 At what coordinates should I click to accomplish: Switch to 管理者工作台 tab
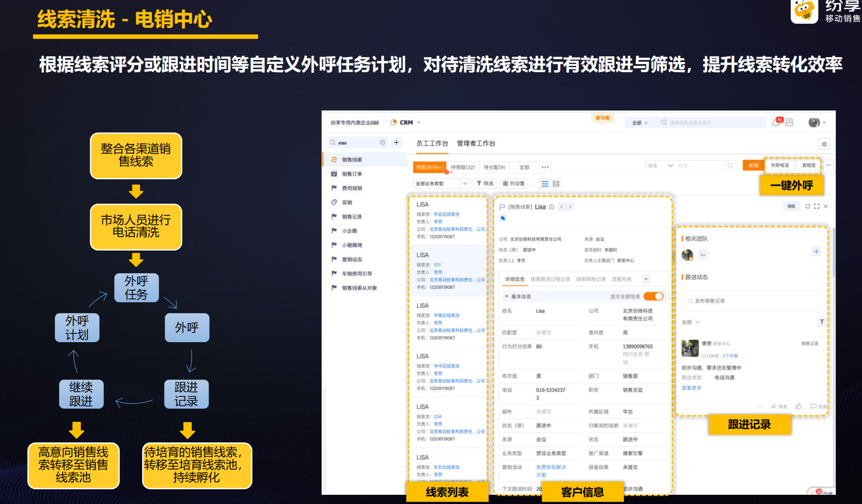475,143
